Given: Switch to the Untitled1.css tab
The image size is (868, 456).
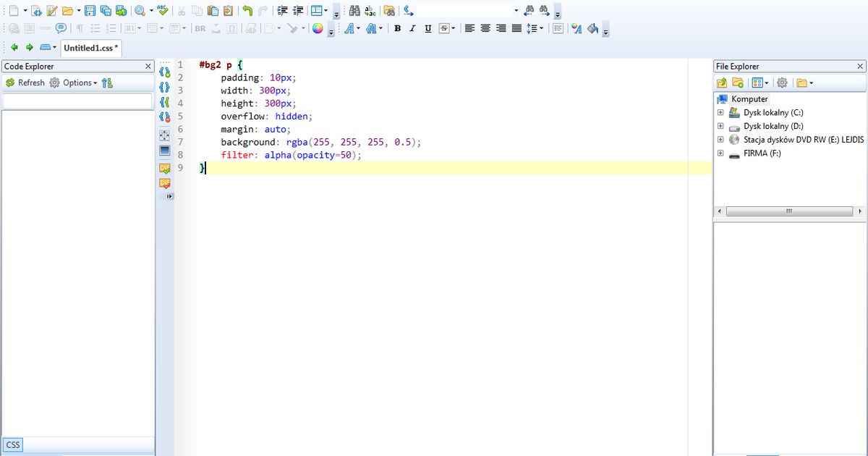Looking at the screenshot, I should coord(90,48).
